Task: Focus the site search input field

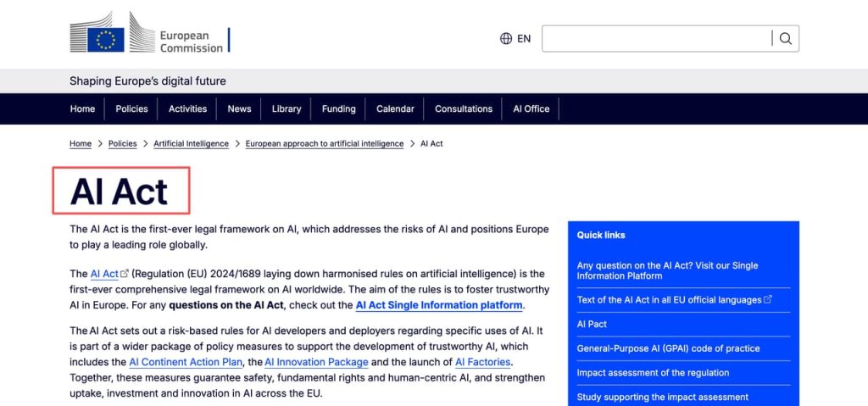Action: [657, 38]
